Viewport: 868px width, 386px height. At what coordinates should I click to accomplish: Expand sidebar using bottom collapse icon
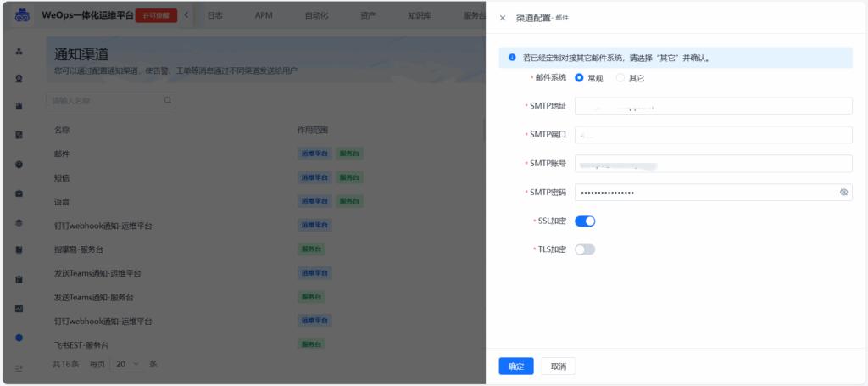[19, 368]
